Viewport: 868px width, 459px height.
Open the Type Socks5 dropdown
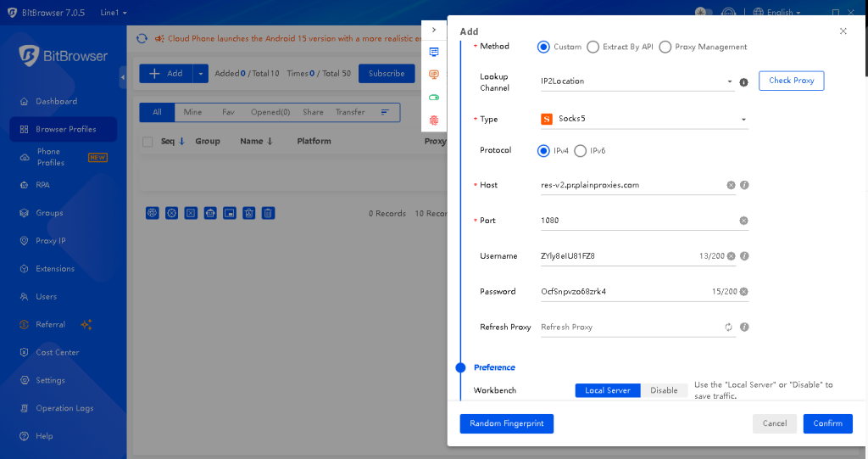644,119
